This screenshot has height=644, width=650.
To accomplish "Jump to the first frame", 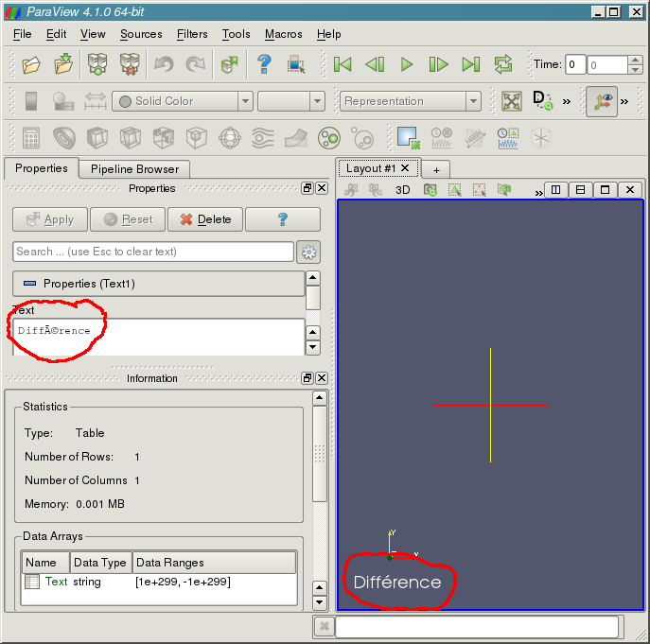I will 343,64.
